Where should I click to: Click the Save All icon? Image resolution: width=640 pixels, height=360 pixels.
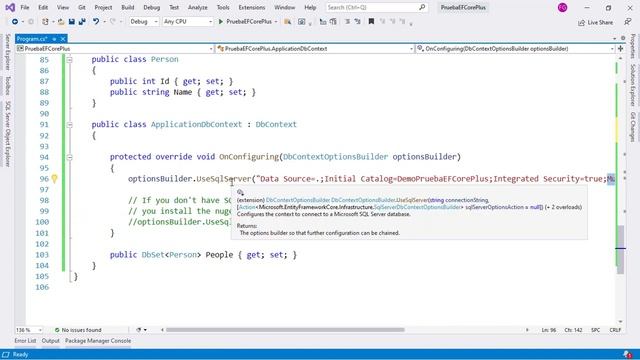(82, 22)
